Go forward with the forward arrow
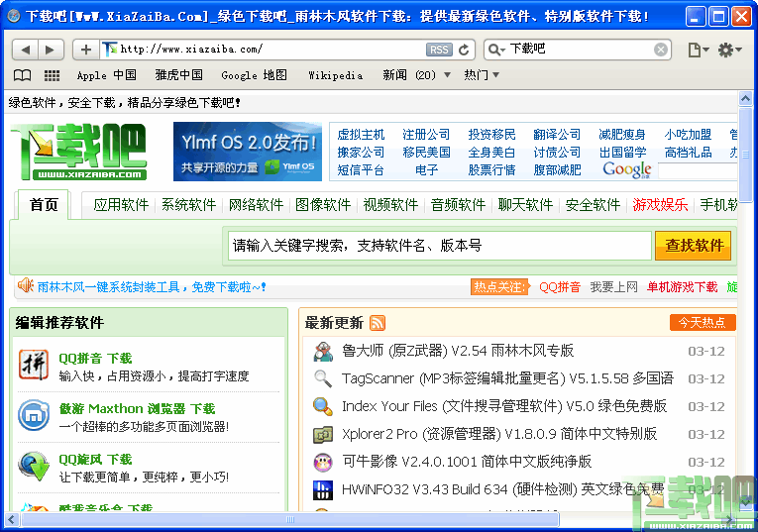 click(51, 50)
